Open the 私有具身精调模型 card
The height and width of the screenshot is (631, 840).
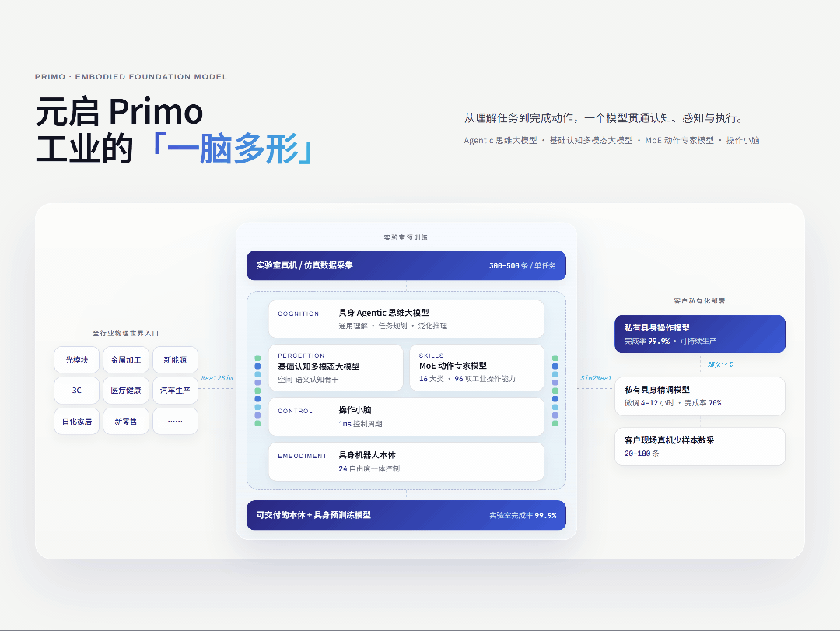tap(700, 396)
